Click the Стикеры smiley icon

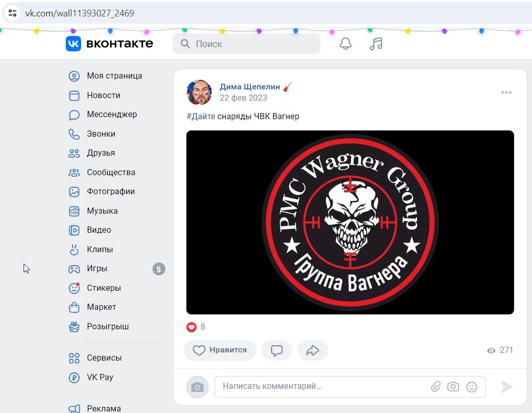(x=74, y=288)
